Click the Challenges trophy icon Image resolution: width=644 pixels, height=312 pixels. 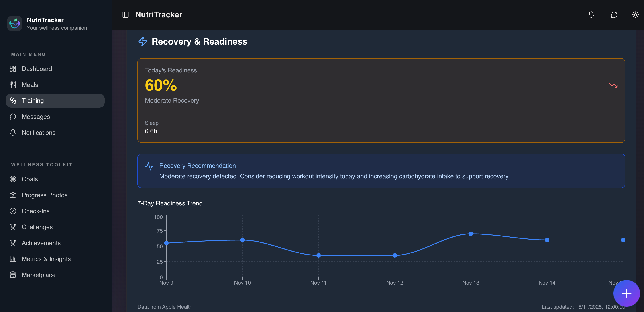(x=13, y=227)
